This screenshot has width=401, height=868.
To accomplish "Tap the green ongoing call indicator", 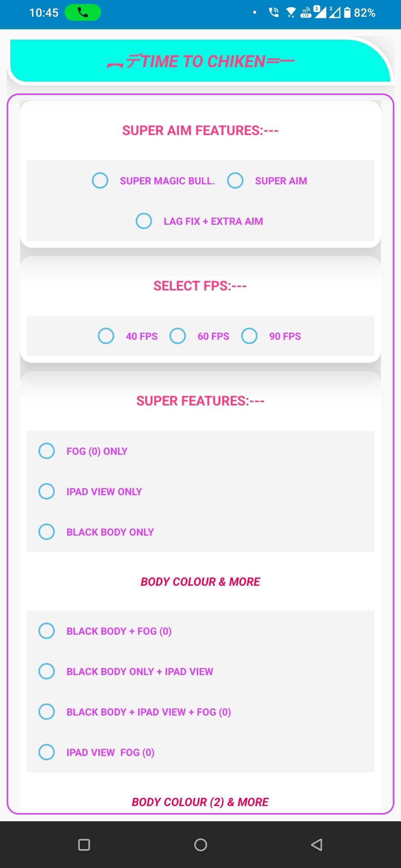I will point(82,13).
